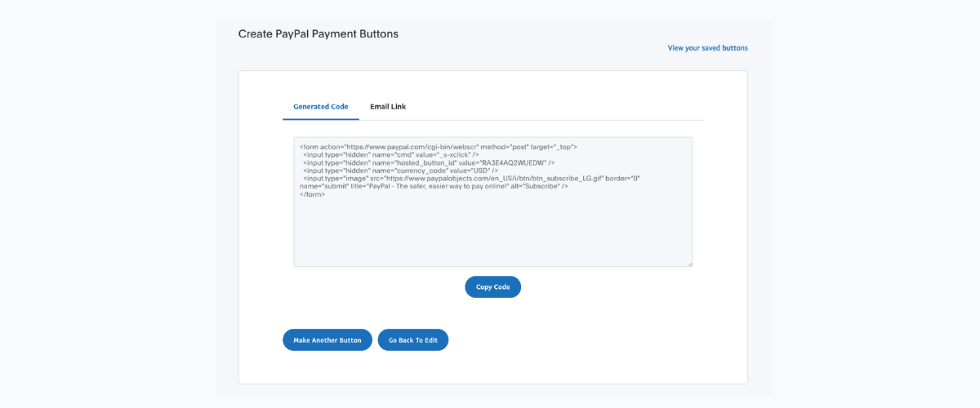Open the Generated Code tab
The height and width of the screenshot is (408, 980).
coord(320,107)
